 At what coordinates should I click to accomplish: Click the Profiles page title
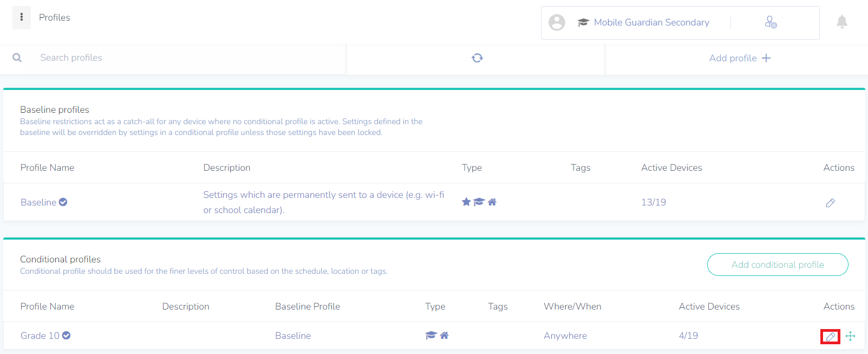(55, 17)
